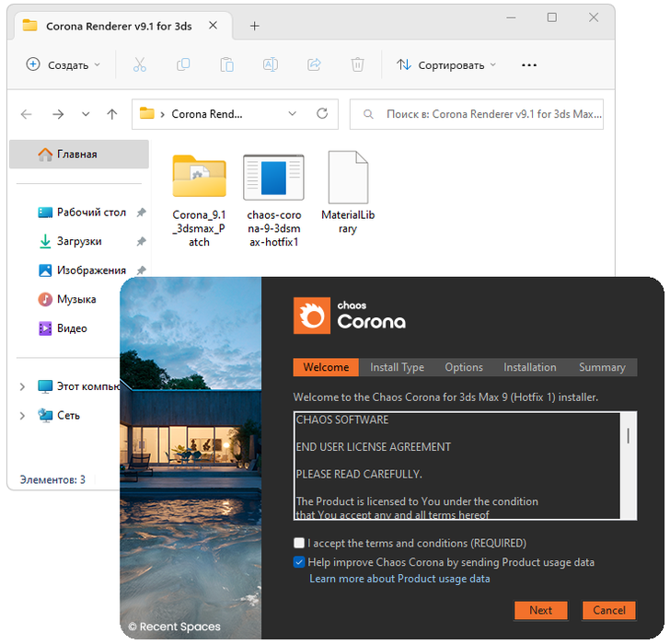Refresh the current folder view

click(x=322, y=114)
